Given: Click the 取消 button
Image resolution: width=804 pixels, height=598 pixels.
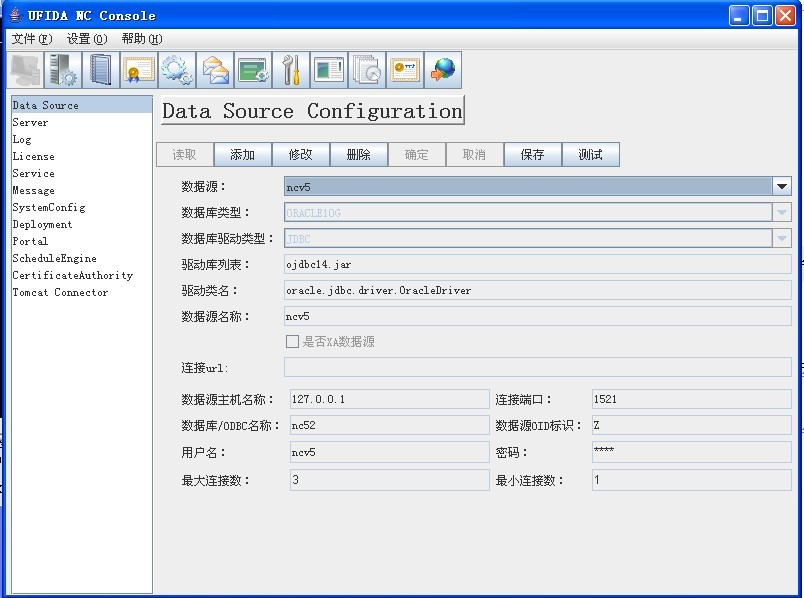Looking at the screenshot, I should [x=474, y=154].
